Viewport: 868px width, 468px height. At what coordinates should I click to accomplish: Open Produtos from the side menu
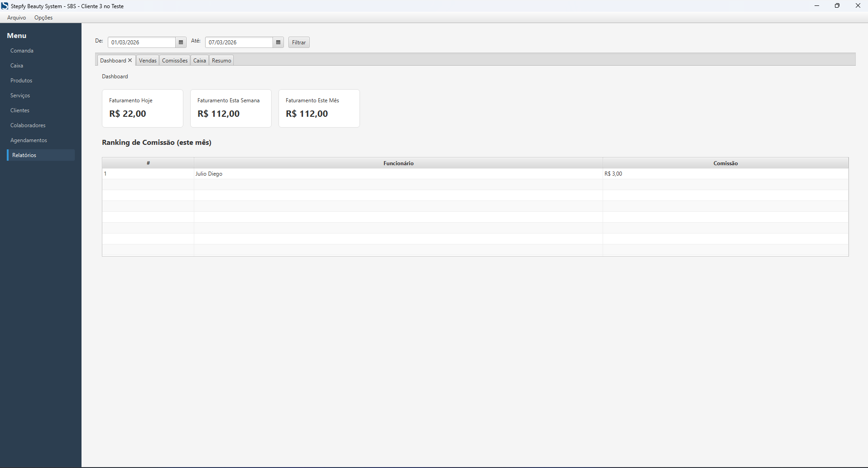[x=21, y=81]
